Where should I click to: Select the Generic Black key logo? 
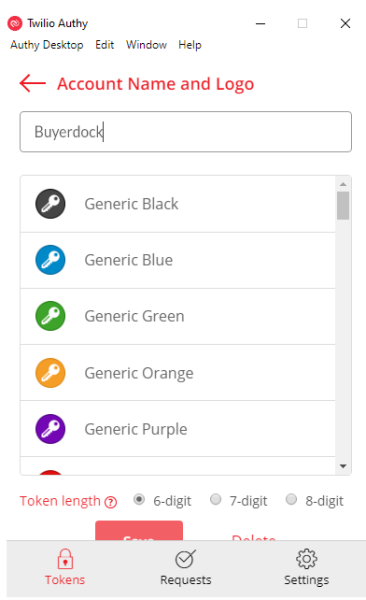click(x=50, y=204)
